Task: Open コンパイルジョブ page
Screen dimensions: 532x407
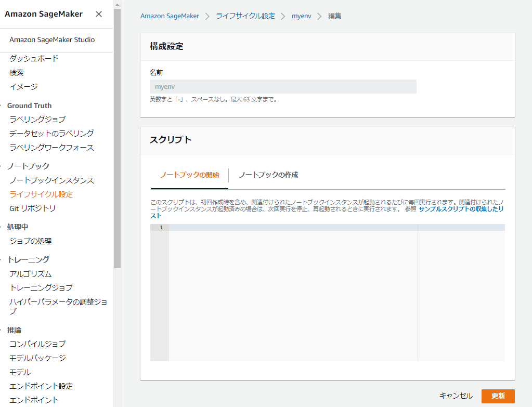Action: point(37,344)
